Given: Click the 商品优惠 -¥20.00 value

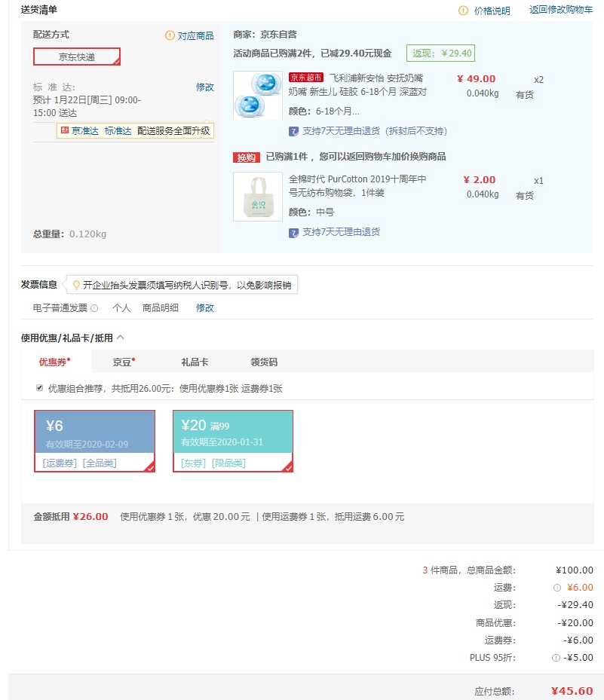Looking at the screenshot, I should click(575, 623).
